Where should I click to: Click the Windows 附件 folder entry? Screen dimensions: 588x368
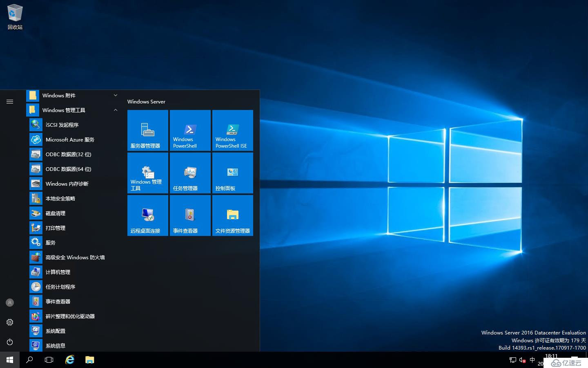(x=73, y=96)
